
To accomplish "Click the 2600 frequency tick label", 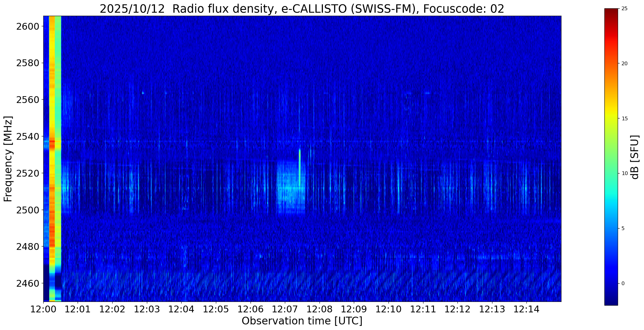I will tap(28, 26).
